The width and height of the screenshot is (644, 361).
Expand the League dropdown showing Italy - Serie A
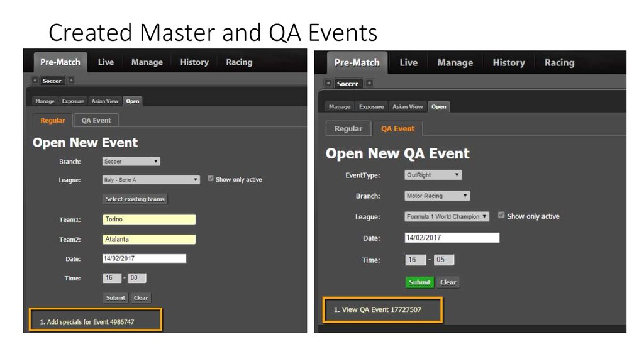point(151,180)
